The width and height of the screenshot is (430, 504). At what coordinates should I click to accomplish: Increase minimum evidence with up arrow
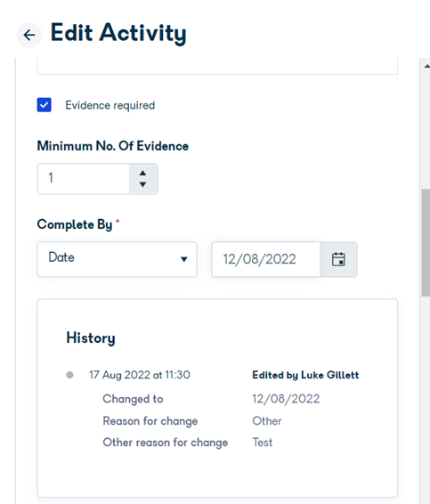[143, 173]
